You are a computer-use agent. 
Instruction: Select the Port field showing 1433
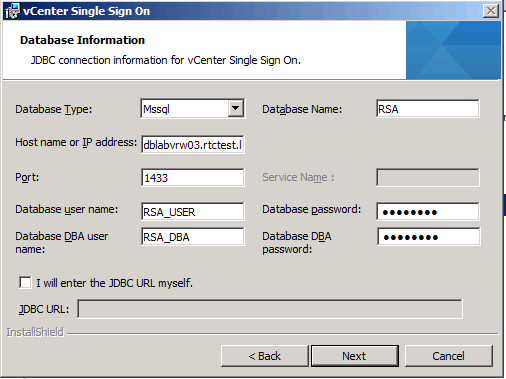tap(193, 178)
